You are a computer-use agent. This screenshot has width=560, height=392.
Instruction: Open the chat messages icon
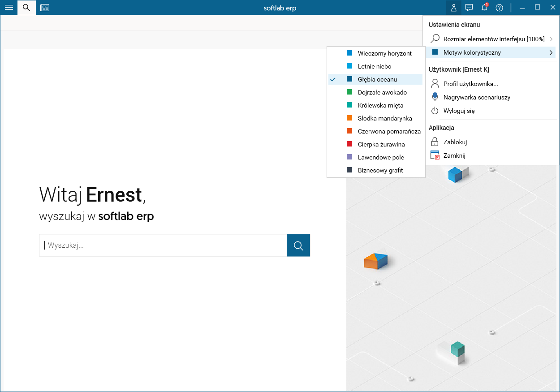[469, 8]
